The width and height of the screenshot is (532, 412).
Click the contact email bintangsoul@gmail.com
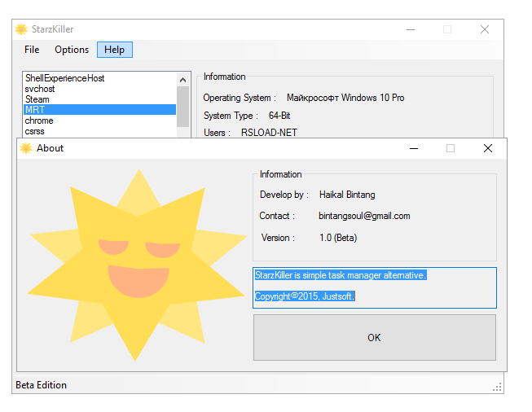(x=364, y=216)
